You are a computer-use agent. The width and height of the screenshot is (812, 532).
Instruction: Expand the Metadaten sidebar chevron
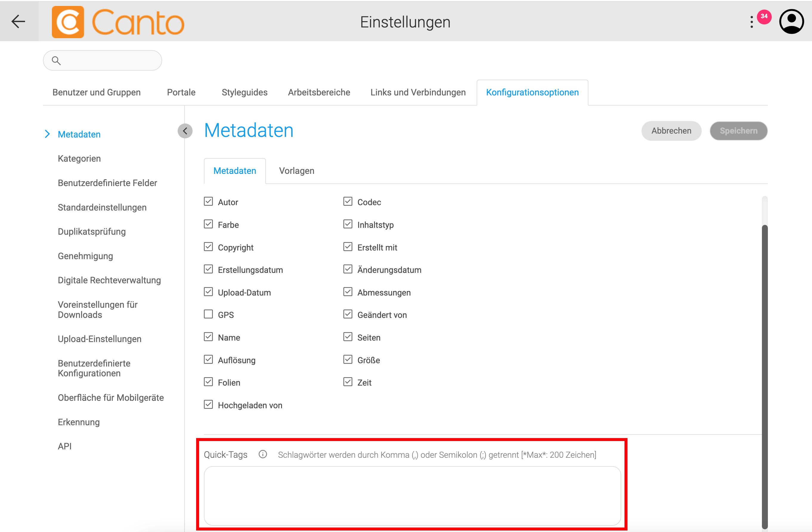[47, 134]
